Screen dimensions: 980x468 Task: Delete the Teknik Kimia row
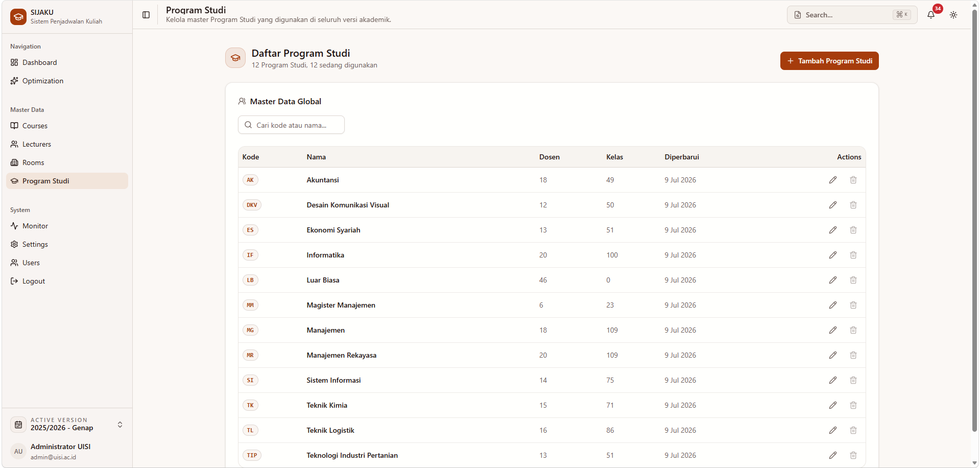(x=853, y=405)
